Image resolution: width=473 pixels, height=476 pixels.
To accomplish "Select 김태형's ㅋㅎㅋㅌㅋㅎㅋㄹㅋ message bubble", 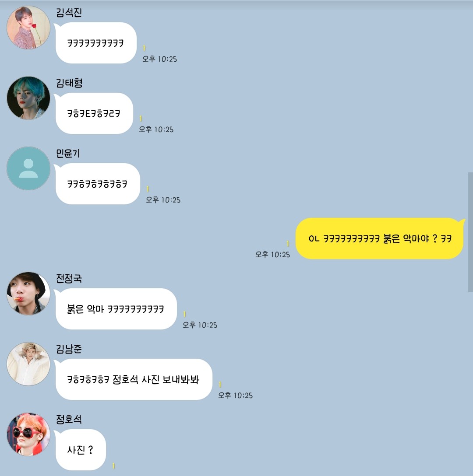I will pyautogui.click(x=94, y=113).
